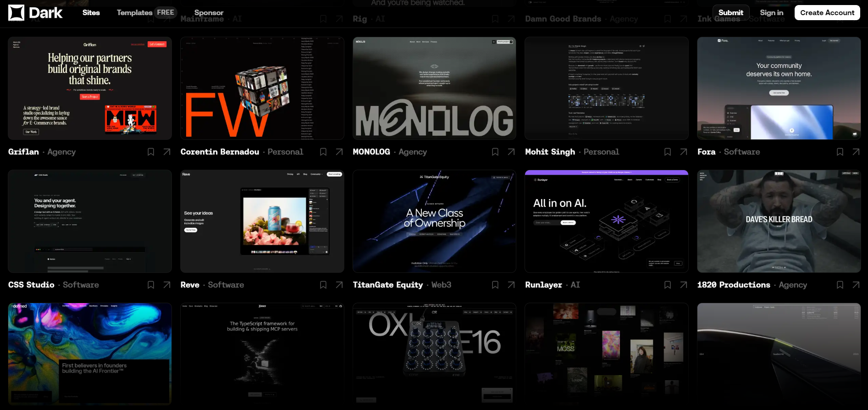Open the Dave's Killer Bread thumbnail
Viewport: 868px width, 410px height.
point(779,222)
